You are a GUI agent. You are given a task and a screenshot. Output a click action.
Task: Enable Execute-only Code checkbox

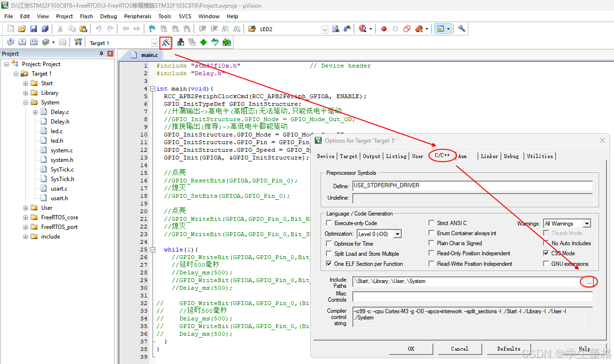(329, 223)
